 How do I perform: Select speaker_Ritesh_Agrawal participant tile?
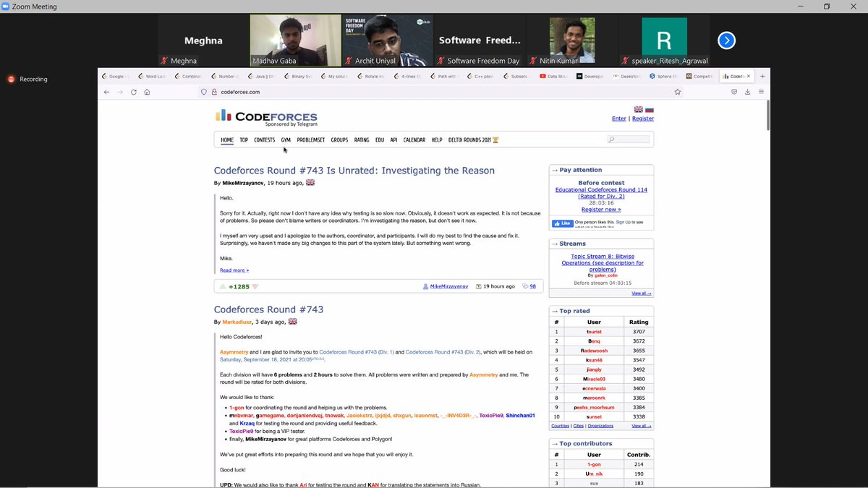664,40
